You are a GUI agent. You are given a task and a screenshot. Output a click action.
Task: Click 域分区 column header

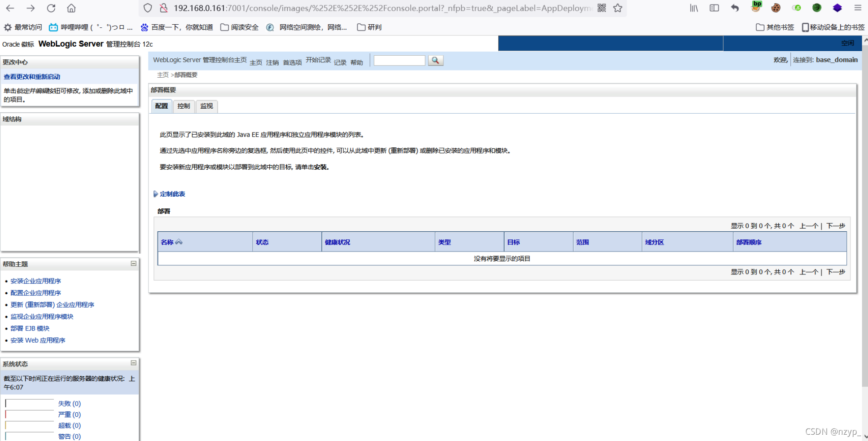[x=654, y=243]
